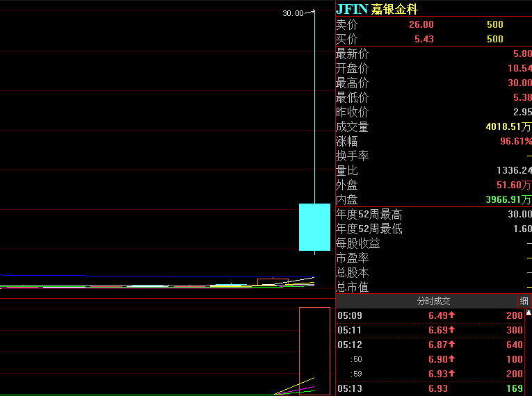Select the large cyan candlestick body
The width and height of the screenshot is (532, 396).
click(x=314, y=227)
